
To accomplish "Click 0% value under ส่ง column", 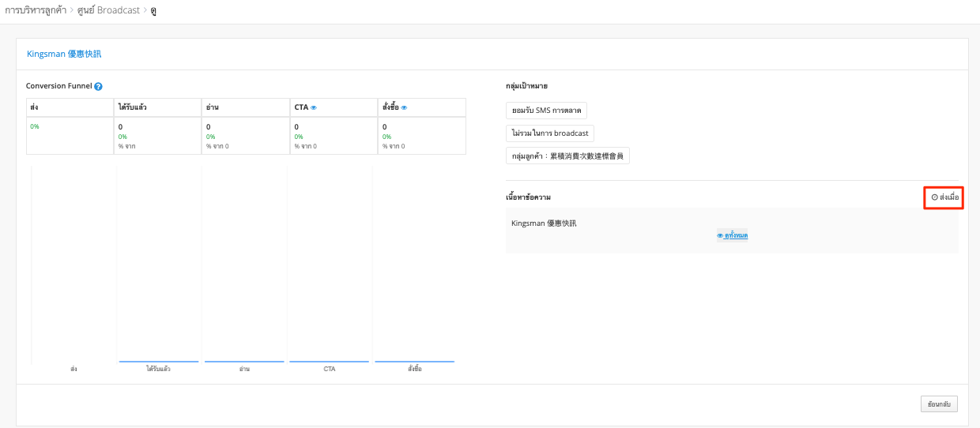I will point(35,126).
